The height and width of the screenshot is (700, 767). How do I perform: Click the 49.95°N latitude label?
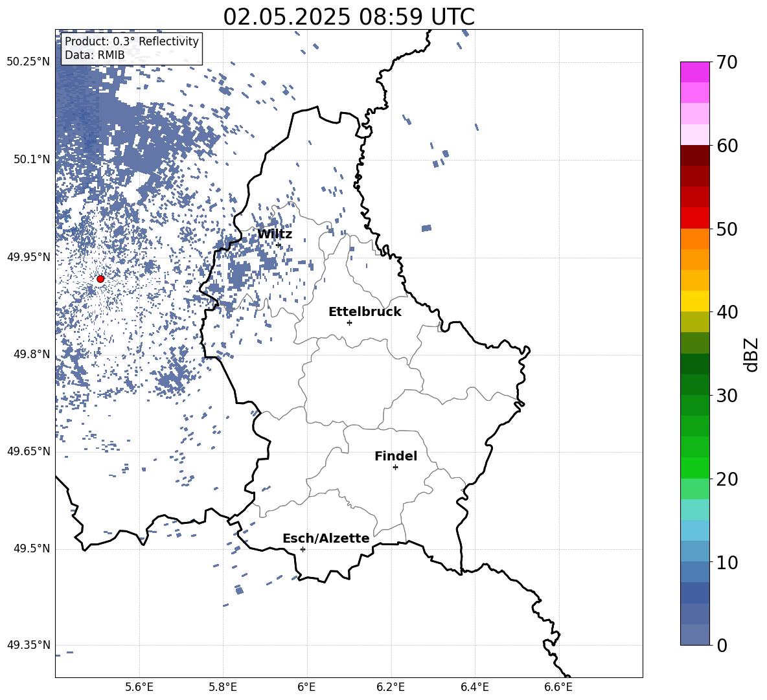(x=29, y=257)
